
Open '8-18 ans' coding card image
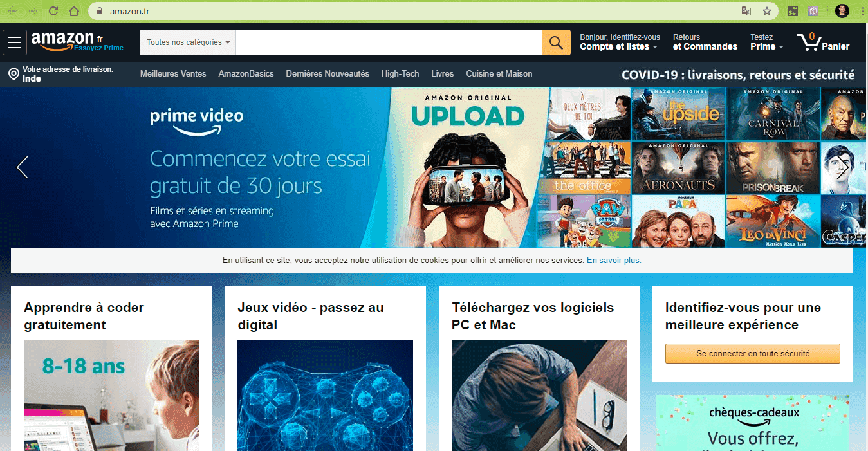coord(111,395)
